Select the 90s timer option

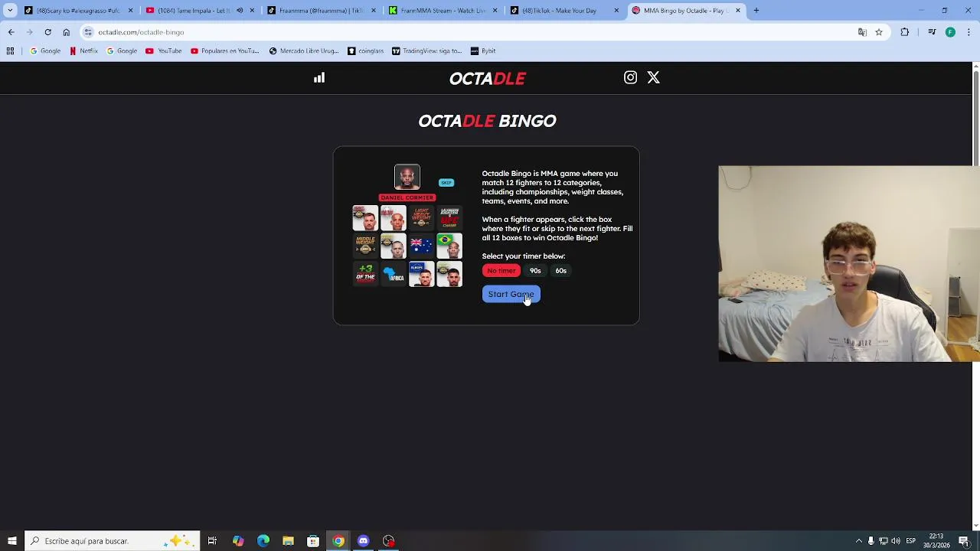point(535,270)
